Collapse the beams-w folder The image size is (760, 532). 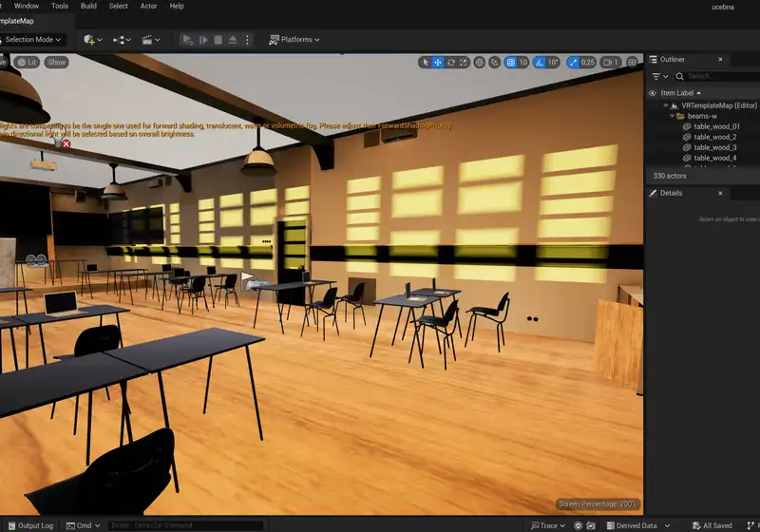tap(673, 116)
